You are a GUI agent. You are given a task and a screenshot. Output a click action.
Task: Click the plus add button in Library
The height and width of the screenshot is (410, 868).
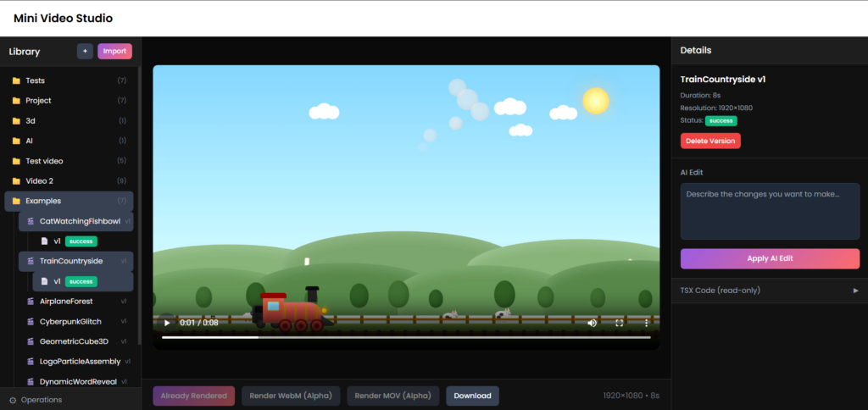(85, 52)
